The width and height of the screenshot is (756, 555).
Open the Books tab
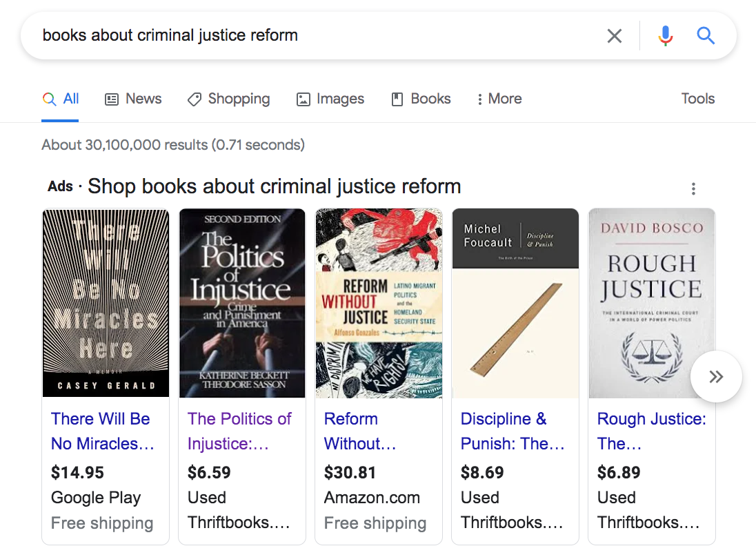421,99
